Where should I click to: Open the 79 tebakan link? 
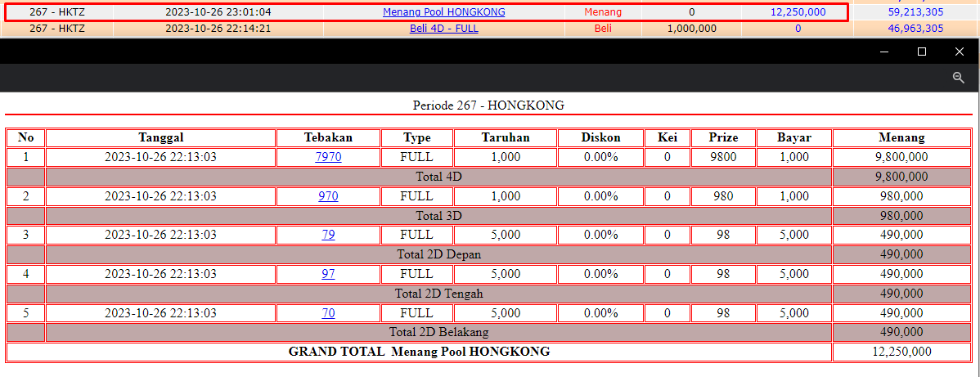[x=328, y=235]
